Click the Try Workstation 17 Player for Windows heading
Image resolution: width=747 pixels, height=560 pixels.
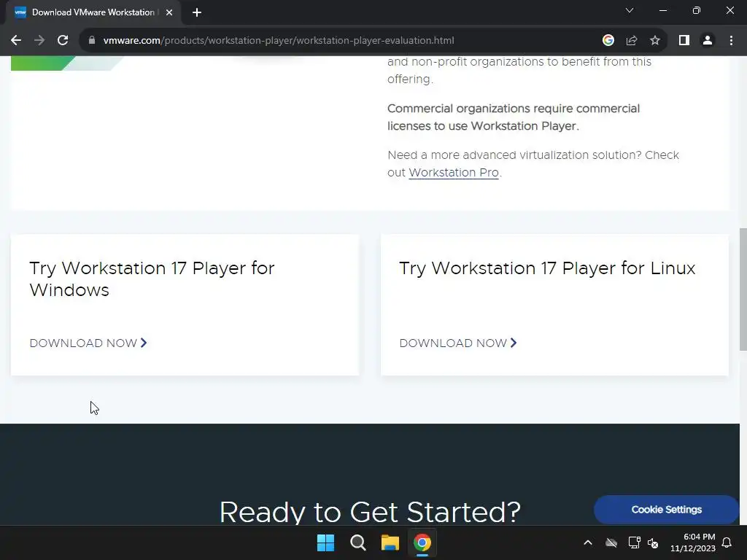(152, 279)
